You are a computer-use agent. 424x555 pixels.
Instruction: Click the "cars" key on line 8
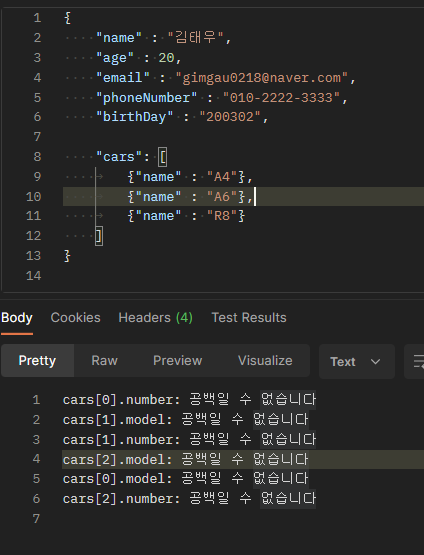119,157
